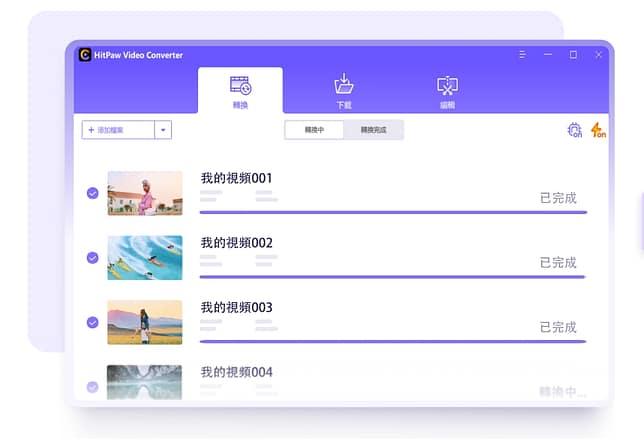Click the progress bar of 我的視頻003
This screenshot has height=442, width=644.
[x=393, y=341]
